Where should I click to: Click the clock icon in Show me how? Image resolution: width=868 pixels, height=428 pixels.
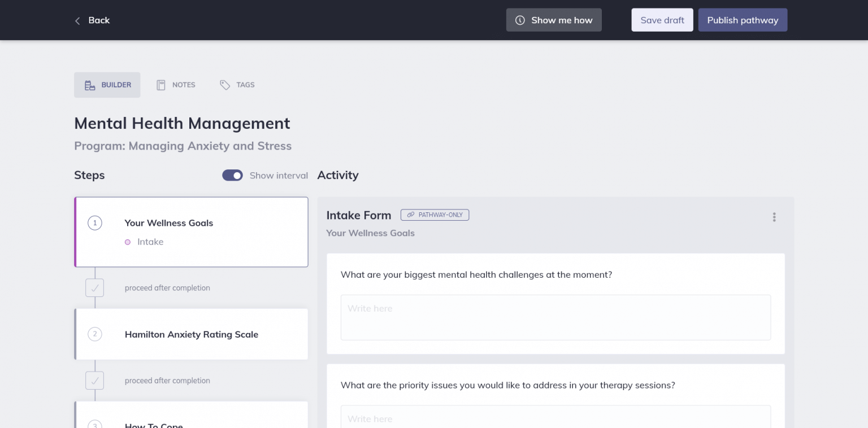[519, 20]
